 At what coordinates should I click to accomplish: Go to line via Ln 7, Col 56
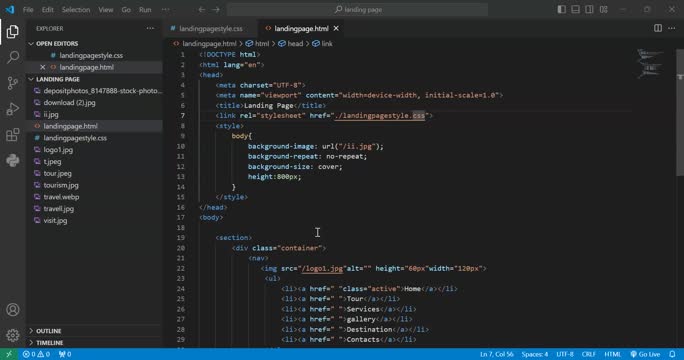tap(496, 354)
